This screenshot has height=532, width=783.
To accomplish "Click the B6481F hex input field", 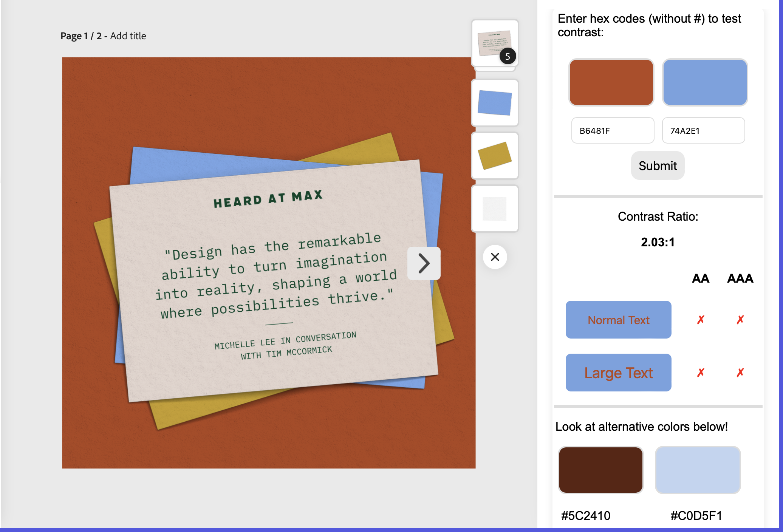I will (613, 131).
